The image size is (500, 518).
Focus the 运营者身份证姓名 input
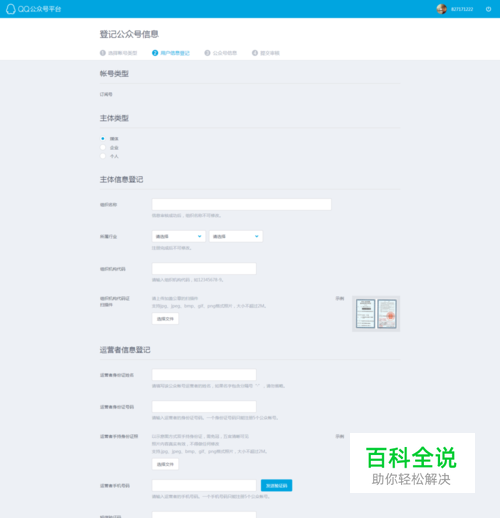[x=204, y=375]
